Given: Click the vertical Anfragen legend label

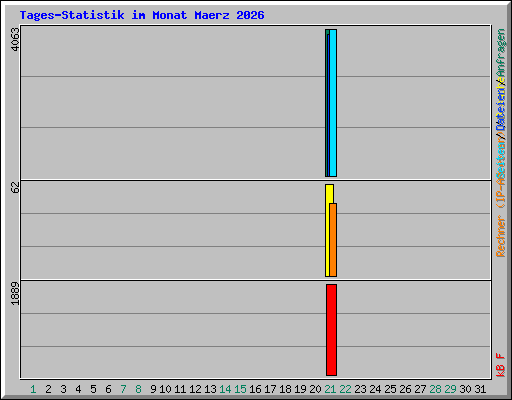Looking at the screenshot, I should (501, 53).
